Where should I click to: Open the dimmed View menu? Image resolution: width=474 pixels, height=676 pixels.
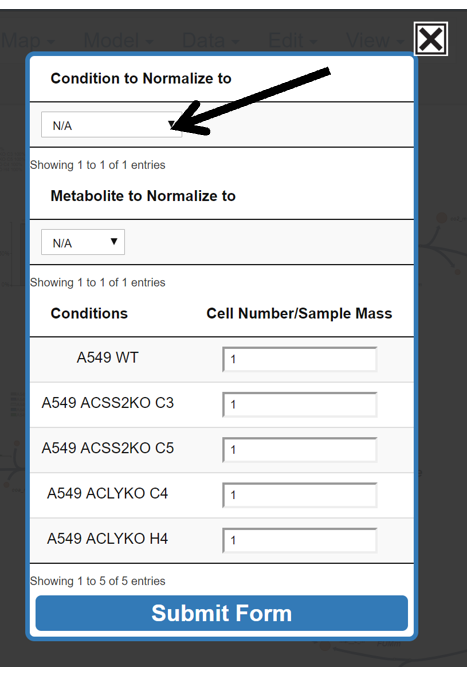tap(375, 41)
